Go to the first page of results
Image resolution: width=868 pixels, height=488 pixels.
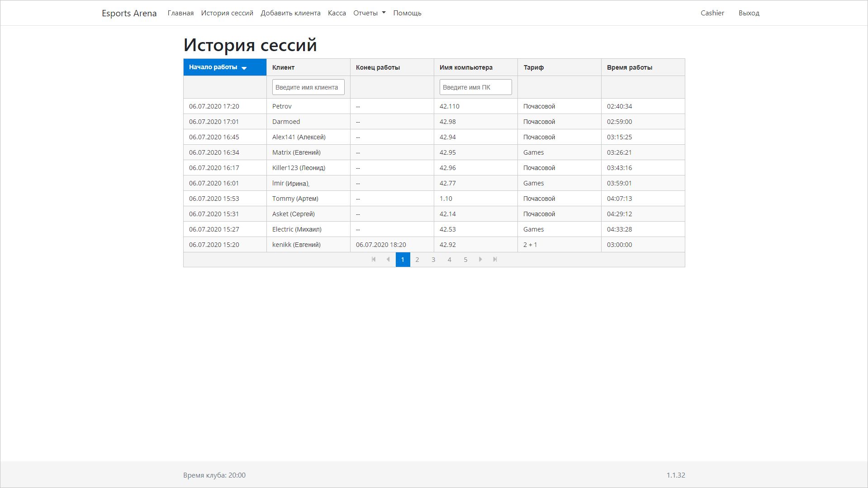374,260
